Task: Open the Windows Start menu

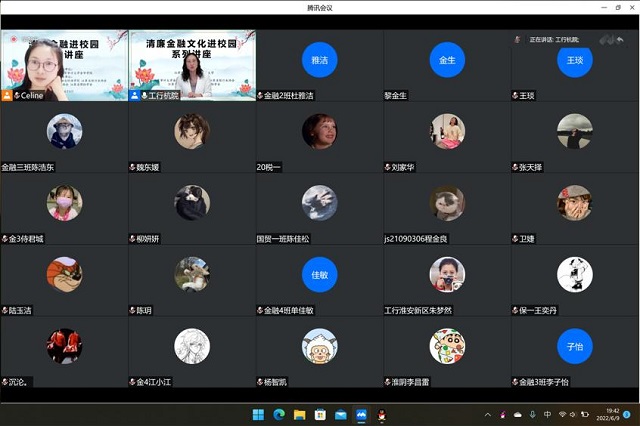Action: pos(261,414)
